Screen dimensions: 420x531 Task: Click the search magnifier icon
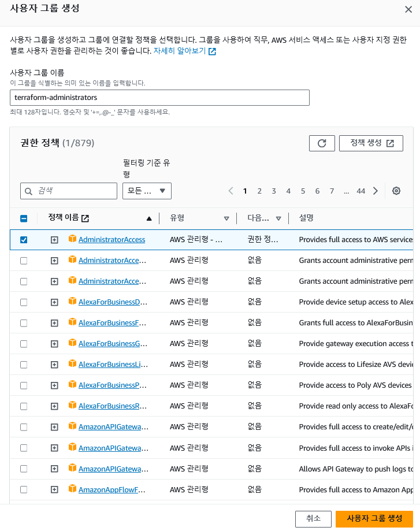point(29,191)
